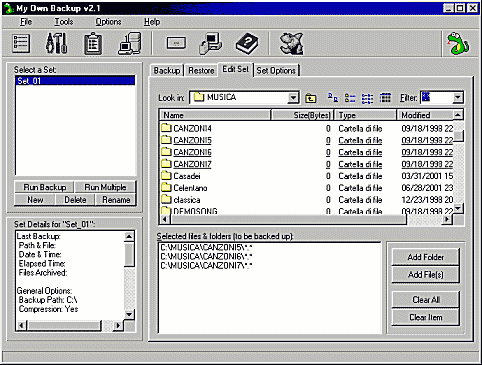The height and width of the screenshot is (365, 482).
Task: Open the Filter dropdown arrow
Action: (458, 98)
